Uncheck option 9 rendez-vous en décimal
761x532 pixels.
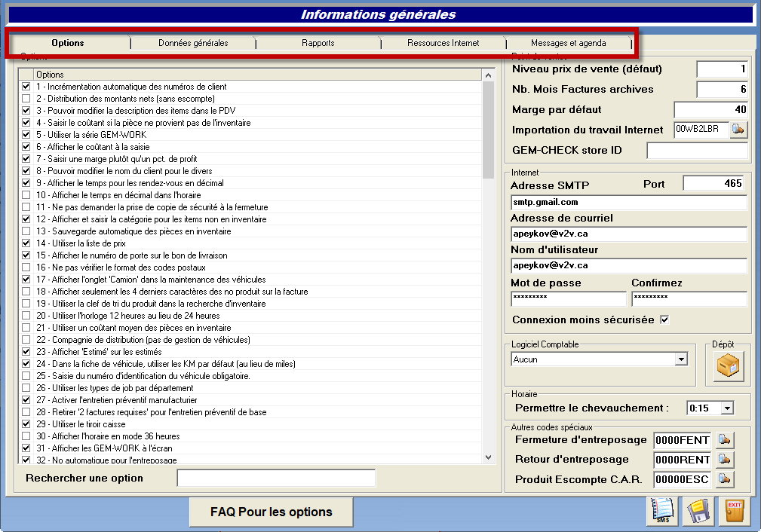point(26,183)
